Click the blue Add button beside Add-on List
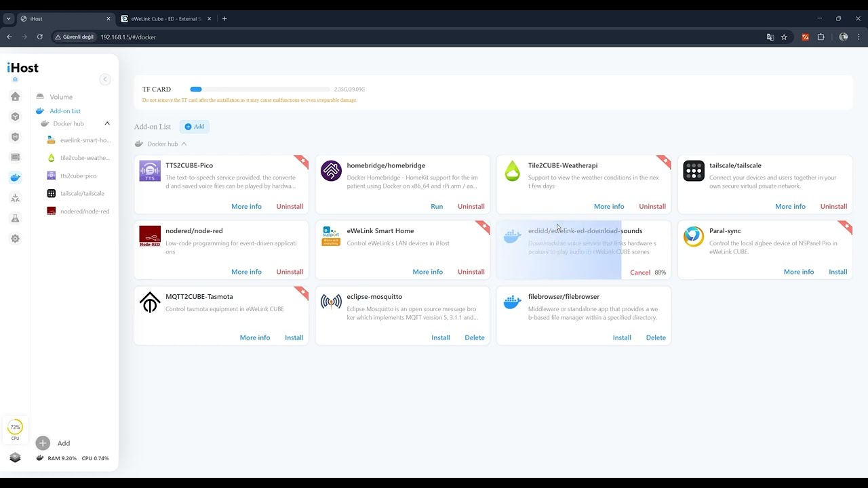Viewport: 868px width, 488px height. point(195,127)
